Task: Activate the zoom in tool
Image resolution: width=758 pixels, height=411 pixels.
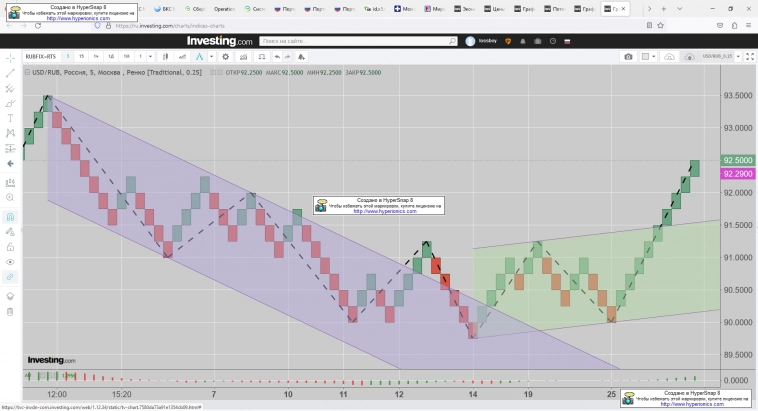Action: tap(10, 197)
